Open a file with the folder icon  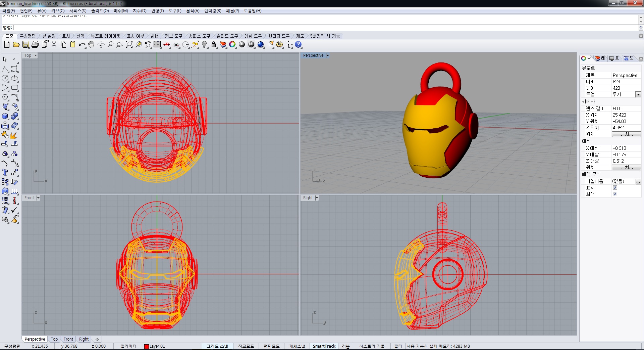pos(16,45)
